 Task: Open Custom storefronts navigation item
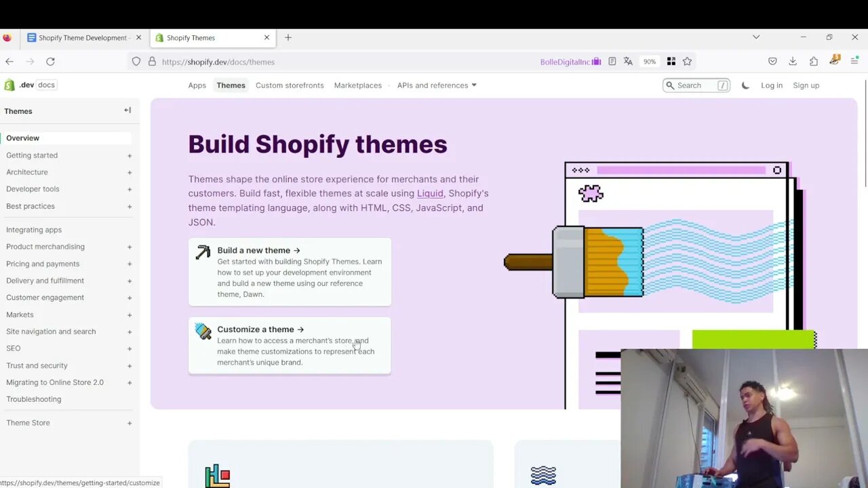290,85
